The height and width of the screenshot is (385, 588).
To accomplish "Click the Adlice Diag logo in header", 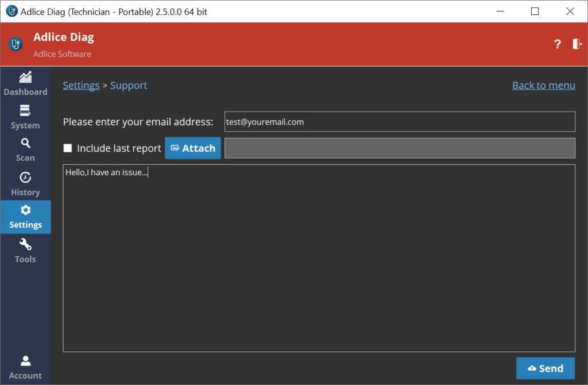I will coord(16,44).
